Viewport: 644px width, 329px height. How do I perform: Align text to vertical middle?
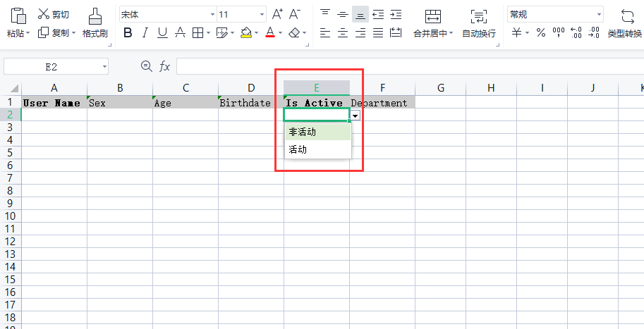[343, 14]
